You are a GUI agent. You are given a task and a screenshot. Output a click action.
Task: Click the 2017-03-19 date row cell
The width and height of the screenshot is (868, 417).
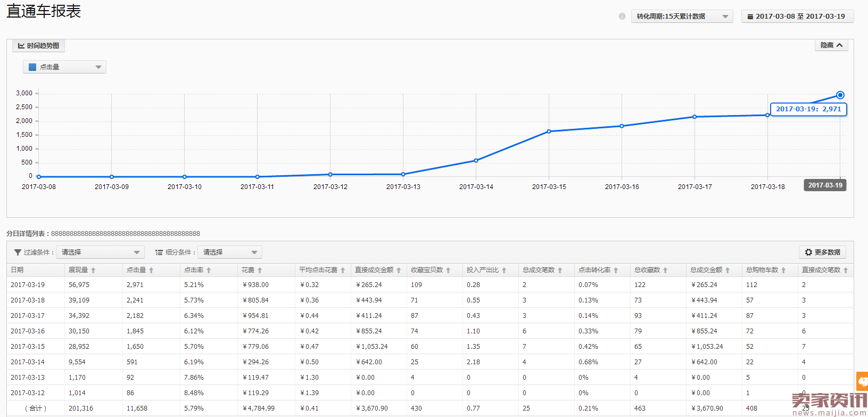(x=28, y=285)
